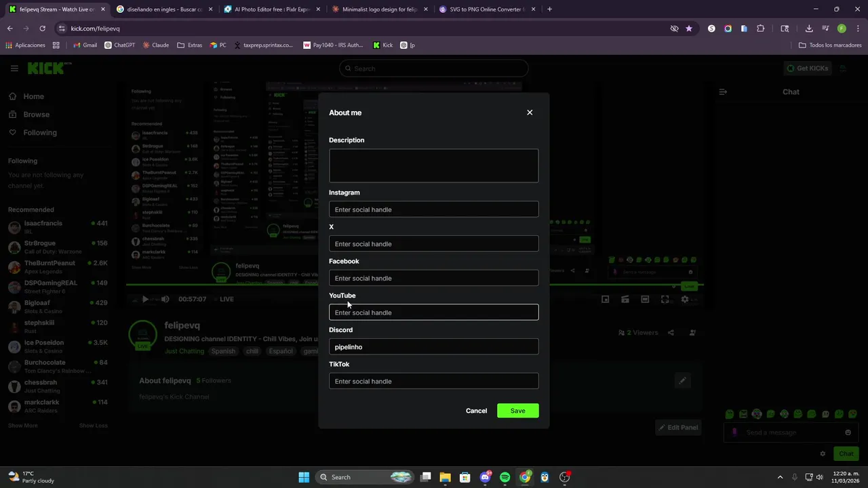Click the Chat send button
This screenshot has width=868, height=488.
pos(846,453)
